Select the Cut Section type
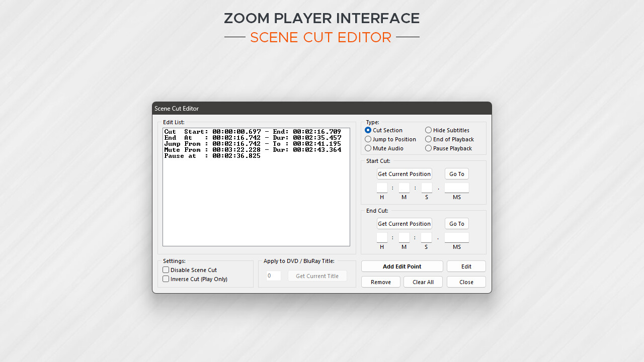The image size is (644, 362). [x=368, y=130]
